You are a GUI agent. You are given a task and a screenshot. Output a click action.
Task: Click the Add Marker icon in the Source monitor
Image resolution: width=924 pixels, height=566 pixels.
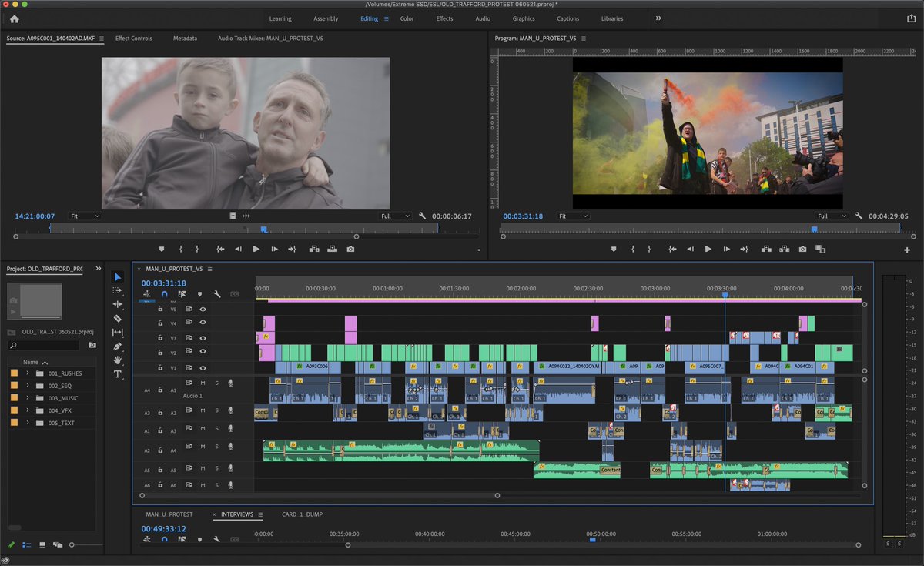(x=162, y=249)
